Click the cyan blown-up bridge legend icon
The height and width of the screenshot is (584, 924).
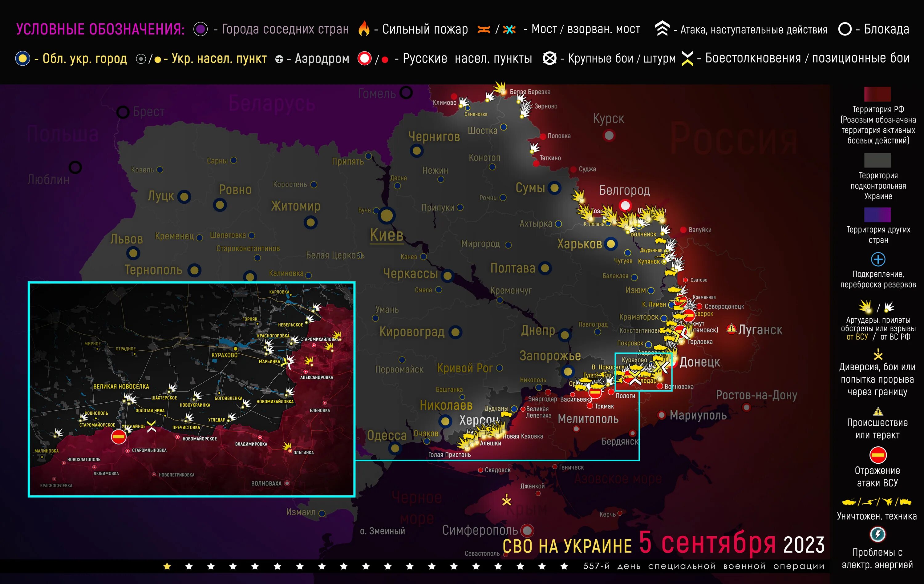[x=509, y=30]
